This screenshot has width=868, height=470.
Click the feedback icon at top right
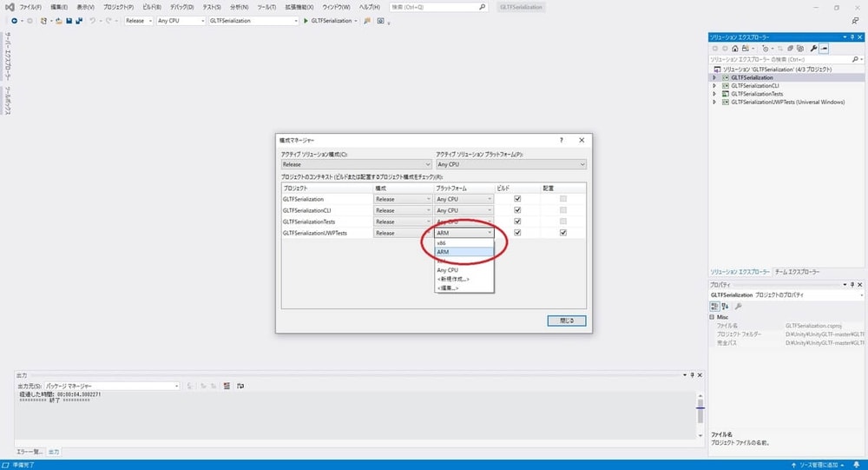coord(855,21)
